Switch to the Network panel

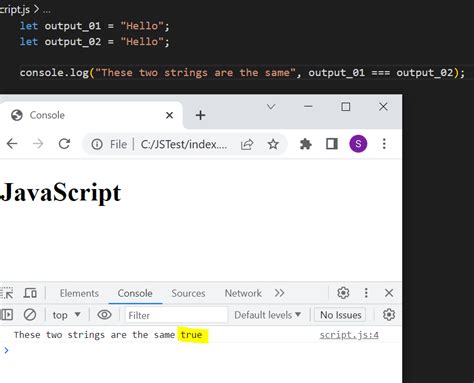pos(243,293)
